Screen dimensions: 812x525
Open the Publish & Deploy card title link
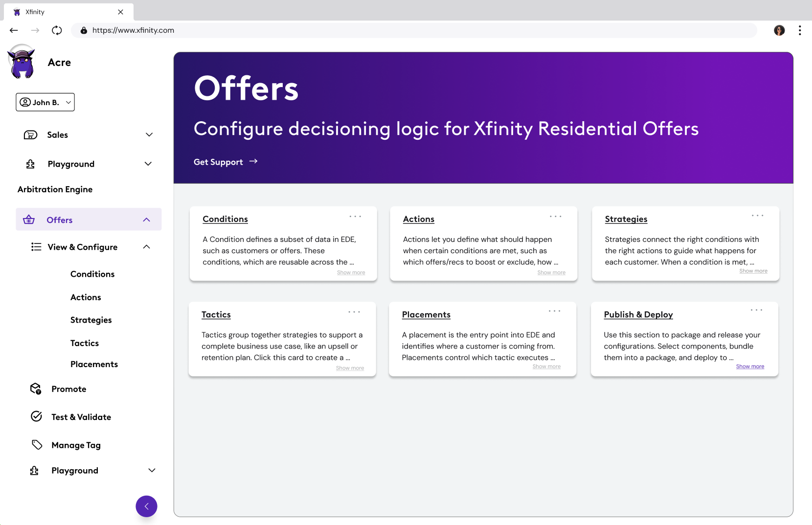tap(638, 315)
